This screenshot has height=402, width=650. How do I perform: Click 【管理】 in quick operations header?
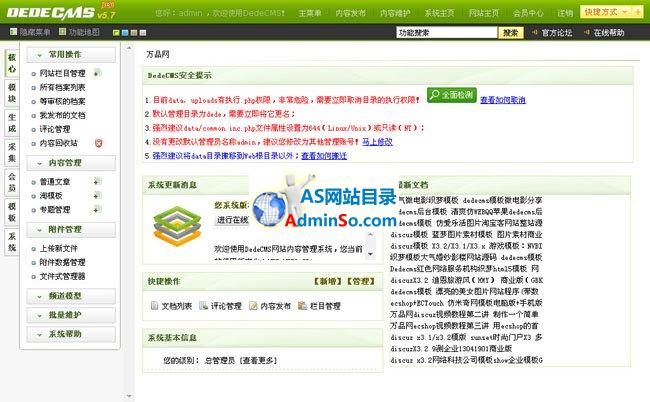(361, 281)
